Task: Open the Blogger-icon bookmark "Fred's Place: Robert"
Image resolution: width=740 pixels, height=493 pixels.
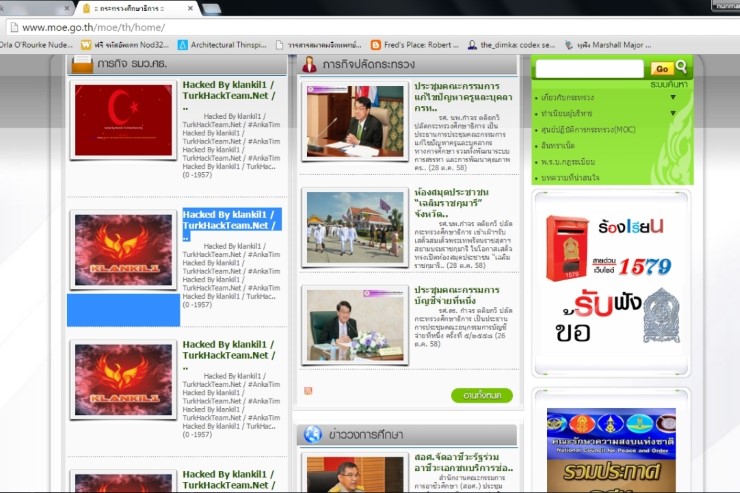Action: tap(413, 45)
